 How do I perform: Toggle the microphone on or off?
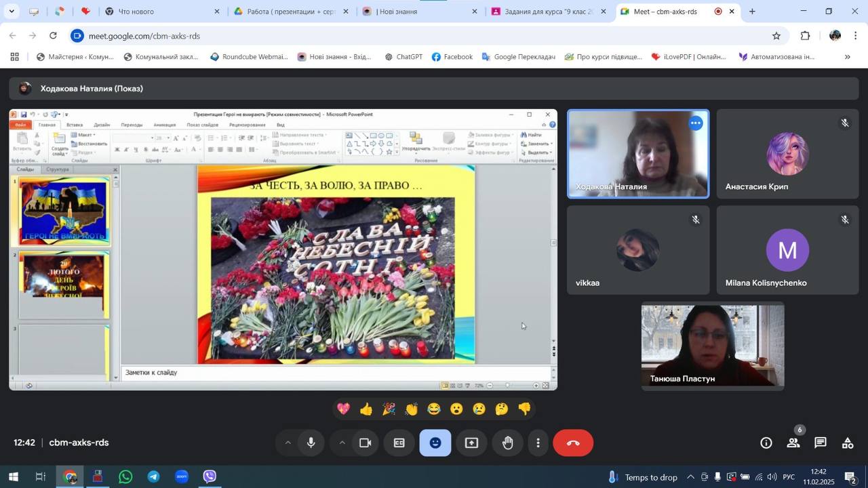pyautogui.click(x=311, y=443)
